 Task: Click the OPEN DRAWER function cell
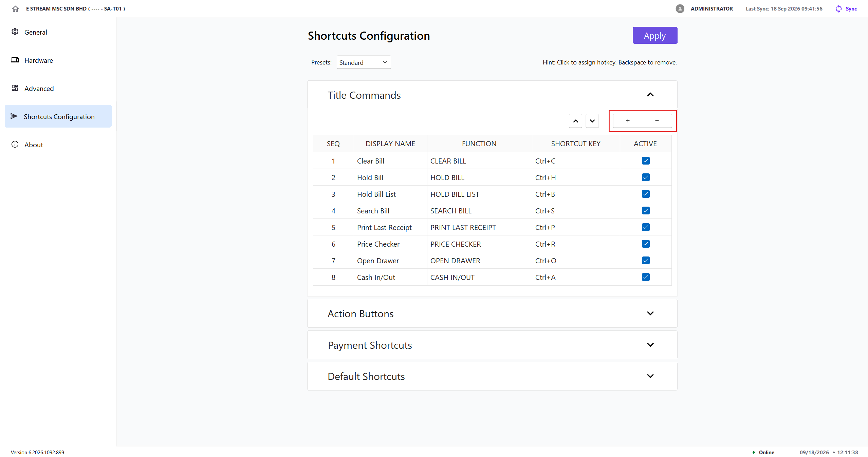point(479,261)
